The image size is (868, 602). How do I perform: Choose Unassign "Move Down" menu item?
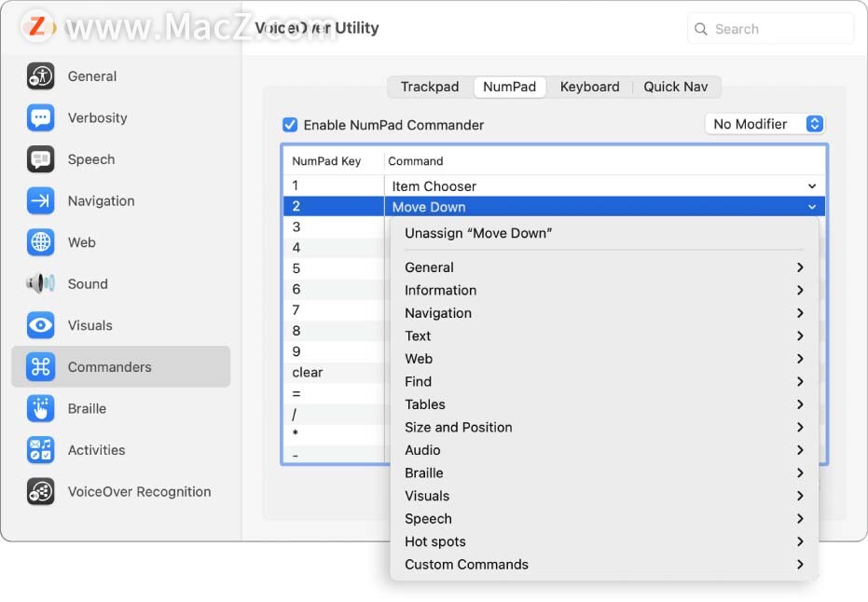pyautogui.click(x=604, y=234)
